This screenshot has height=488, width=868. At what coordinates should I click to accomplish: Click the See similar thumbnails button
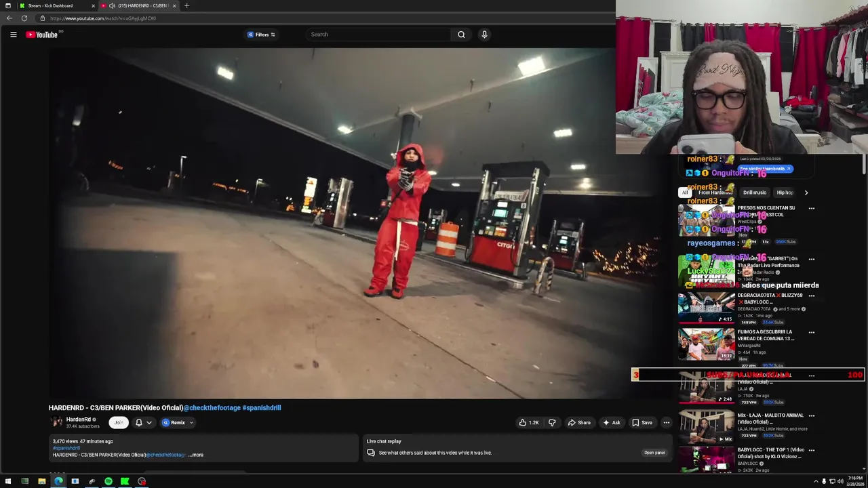pos(765,169)
